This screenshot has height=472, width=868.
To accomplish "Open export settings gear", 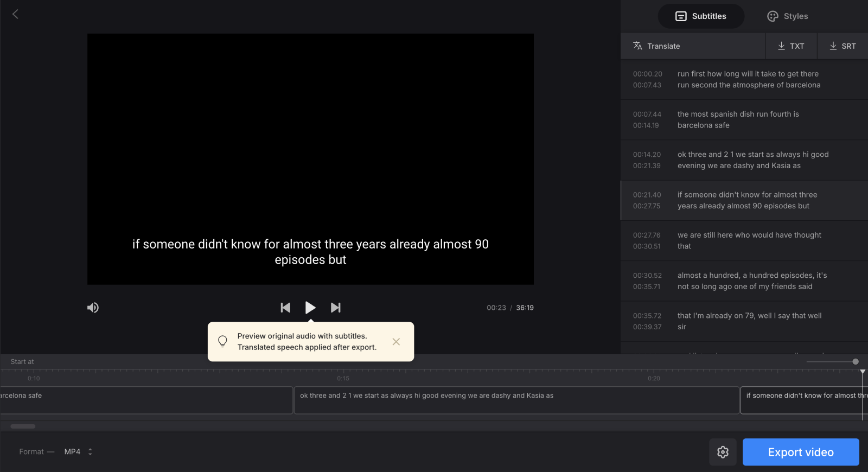I will click(x=723, y=452).
